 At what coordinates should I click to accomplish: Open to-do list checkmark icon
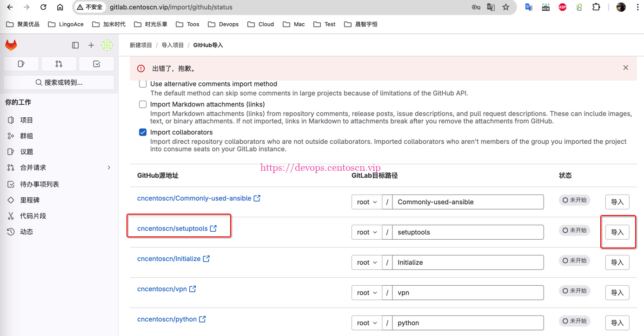pos(97,64)
